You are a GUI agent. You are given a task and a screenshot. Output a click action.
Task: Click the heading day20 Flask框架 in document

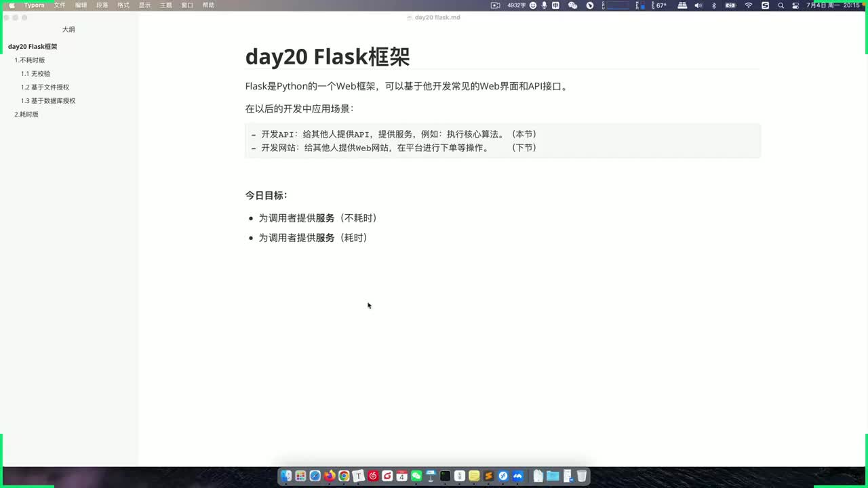point(328,57)
